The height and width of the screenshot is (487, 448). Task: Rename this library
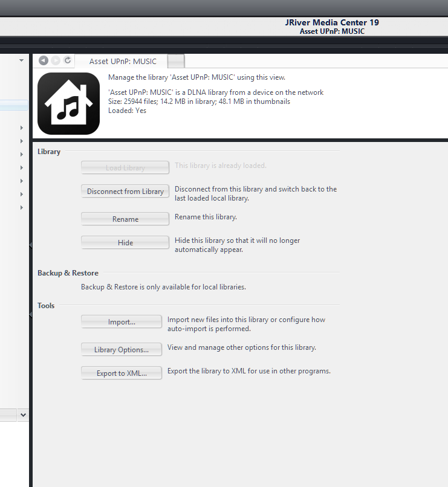point(125,219)
